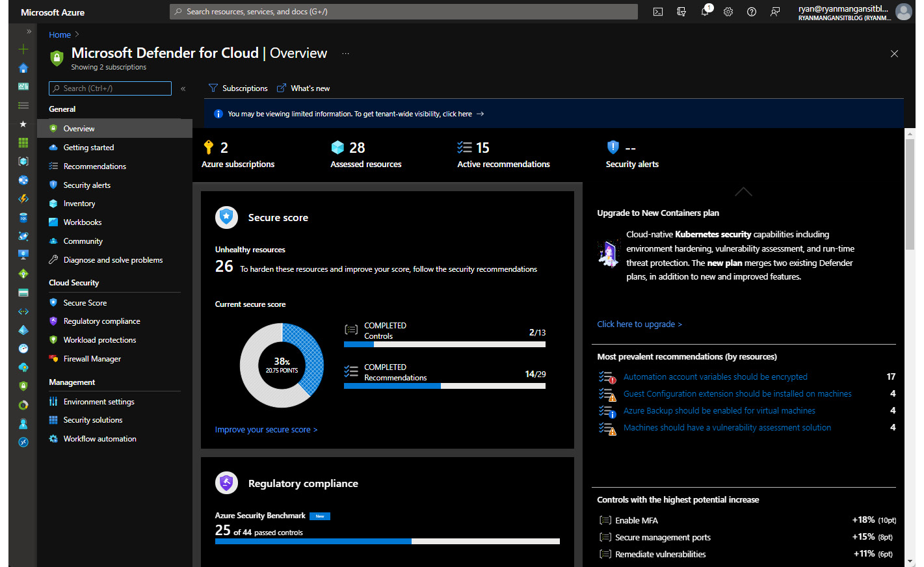Click Improve your secure score link
The image size is (924, 567).
267,430
